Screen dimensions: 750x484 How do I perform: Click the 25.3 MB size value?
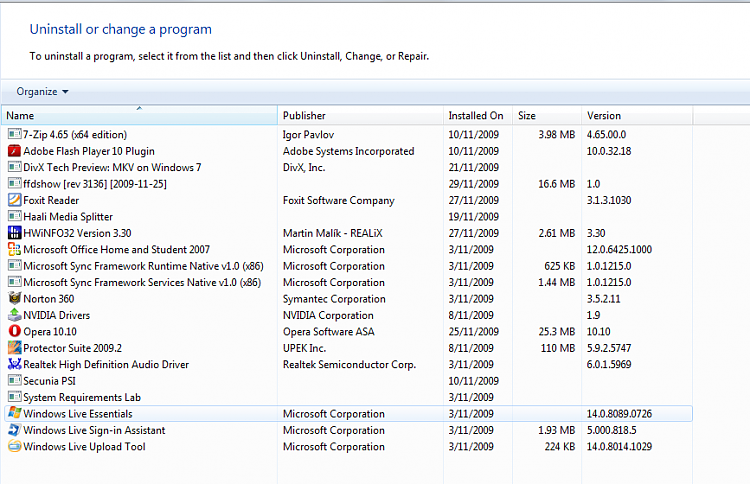[557, 331]
